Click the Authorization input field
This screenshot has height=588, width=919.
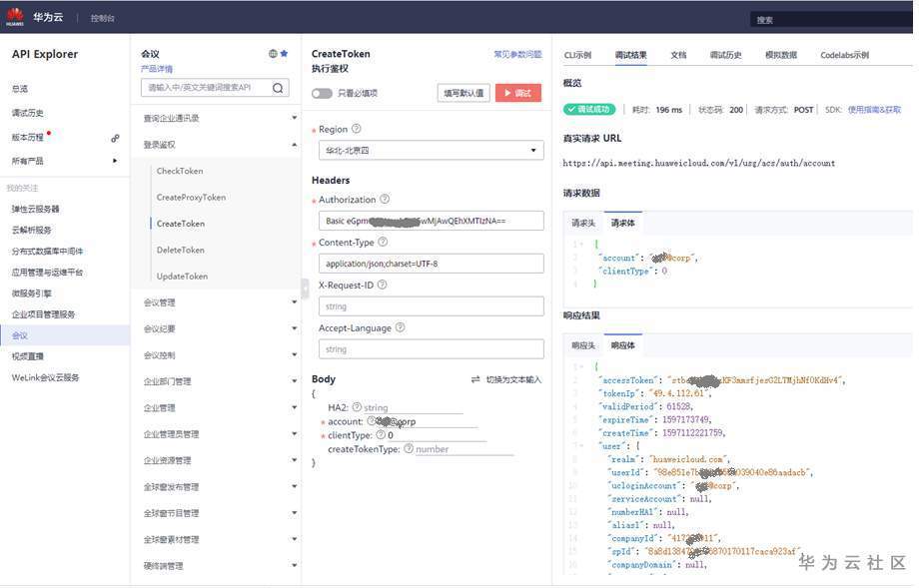pos(432,221)
